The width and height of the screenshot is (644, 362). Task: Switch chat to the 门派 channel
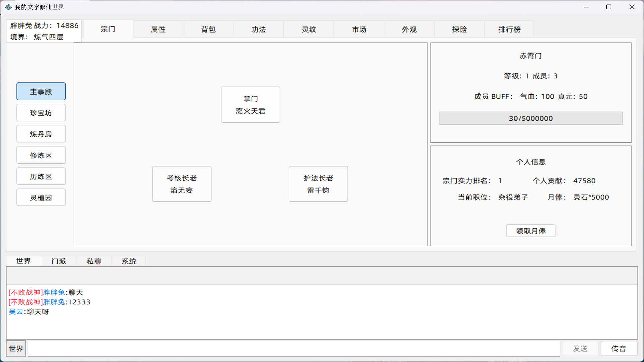(x=59, y=261)
